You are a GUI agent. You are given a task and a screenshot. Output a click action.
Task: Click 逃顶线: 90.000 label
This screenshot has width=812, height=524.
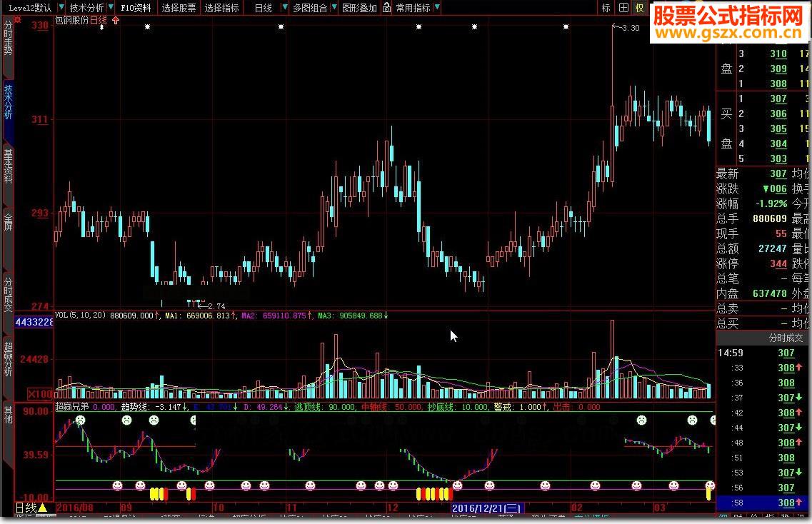325,407
